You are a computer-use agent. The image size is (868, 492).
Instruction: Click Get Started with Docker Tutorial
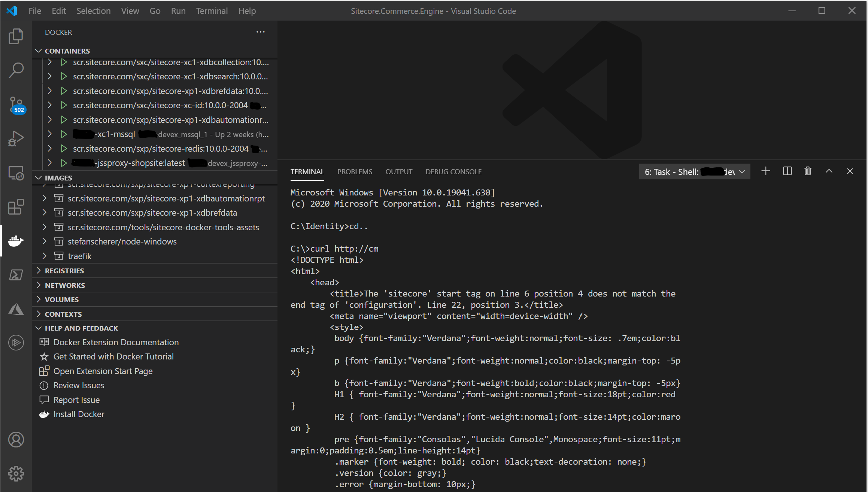113,356
